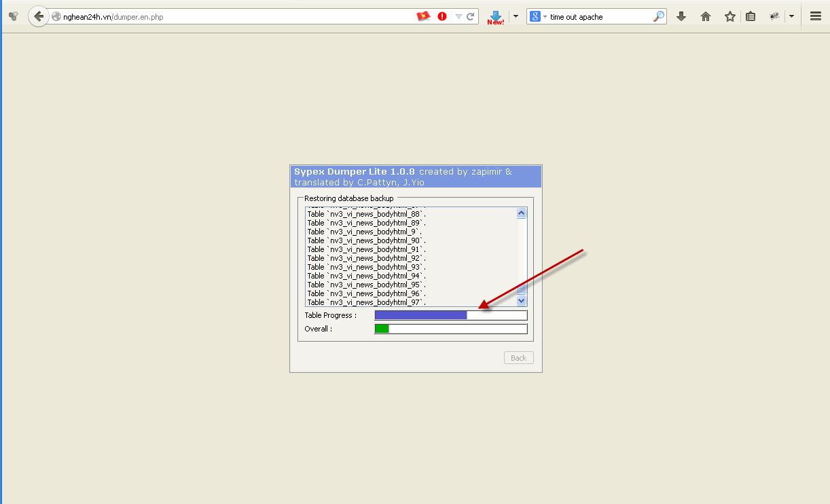Select log line nv3_vi_news_bodyhtml_92
Image resolution: width=830 pixels, height=504 pixels.
point(367,258)
